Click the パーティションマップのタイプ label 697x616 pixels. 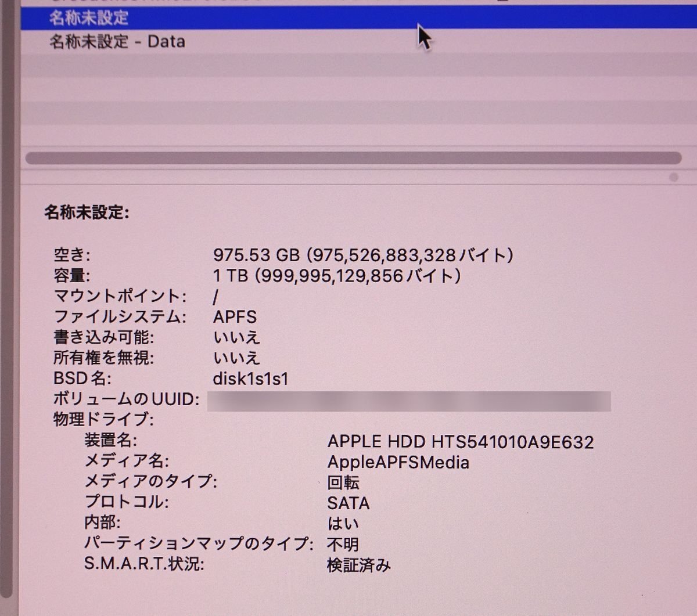(199, 543)
